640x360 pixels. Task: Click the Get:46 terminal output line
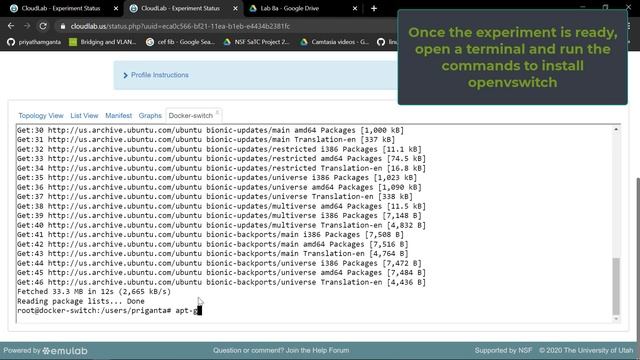tap(221, 282)
